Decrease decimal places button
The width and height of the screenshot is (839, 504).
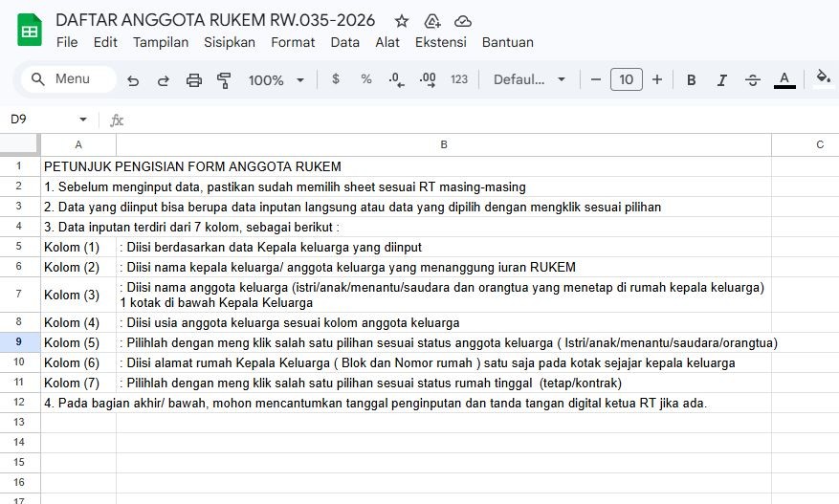(396, 79)
